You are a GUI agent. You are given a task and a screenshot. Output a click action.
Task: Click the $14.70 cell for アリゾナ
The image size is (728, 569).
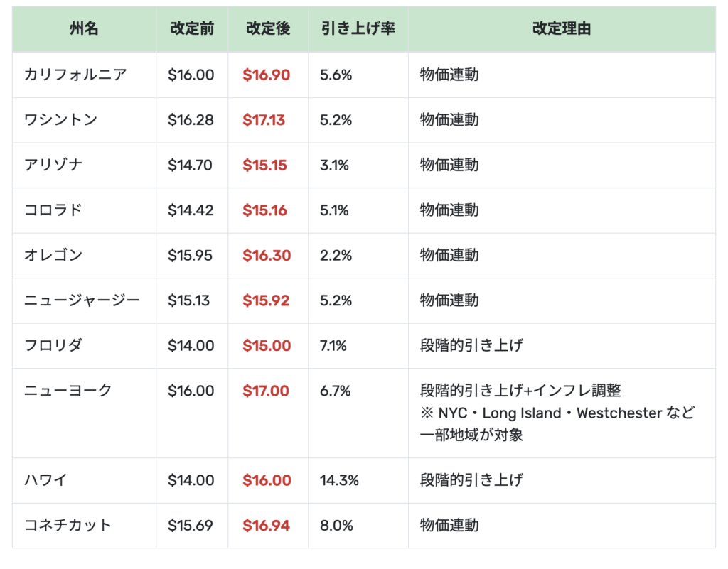(x=190, y=165)
